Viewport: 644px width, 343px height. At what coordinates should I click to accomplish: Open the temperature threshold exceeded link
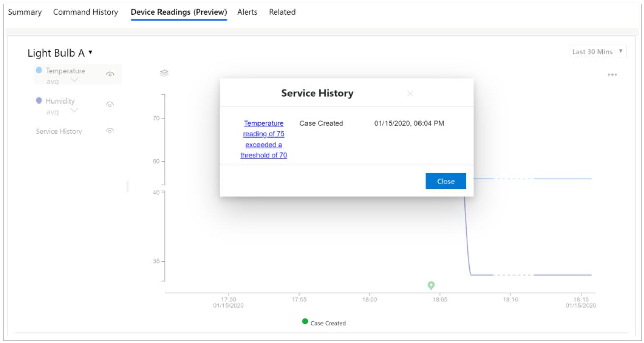point(264,139)
